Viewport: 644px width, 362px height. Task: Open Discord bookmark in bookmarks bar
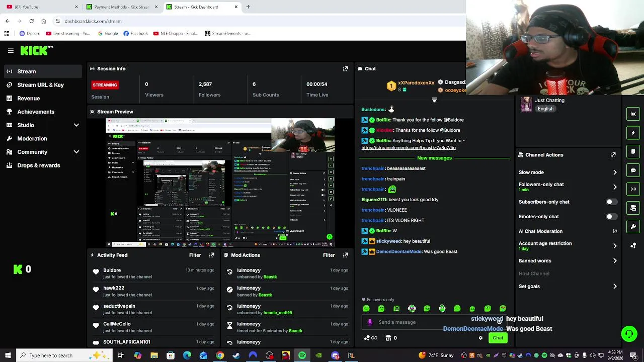tap(30, 34)
